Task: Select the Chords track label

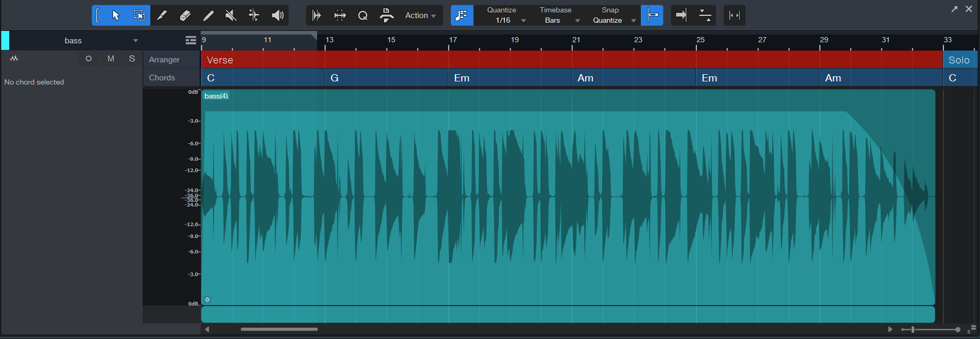Action: (x=162, y=78)
